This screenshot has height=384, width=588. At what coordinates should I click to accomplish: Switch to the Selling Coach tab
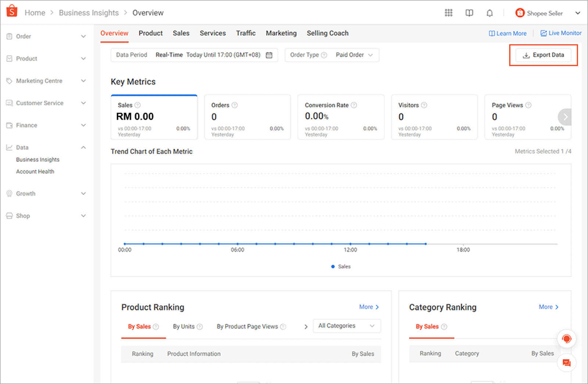(328, 33)
